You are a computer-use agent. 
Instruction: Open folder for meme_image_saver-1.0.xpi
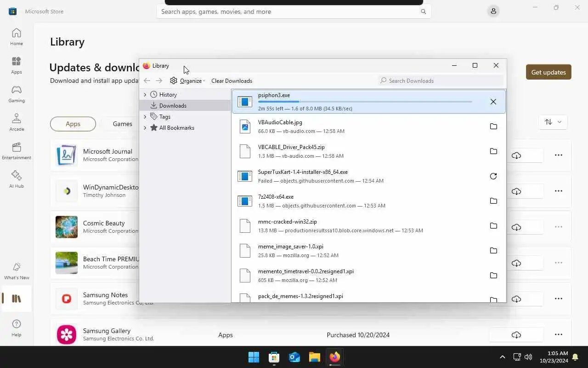(493, 251)
